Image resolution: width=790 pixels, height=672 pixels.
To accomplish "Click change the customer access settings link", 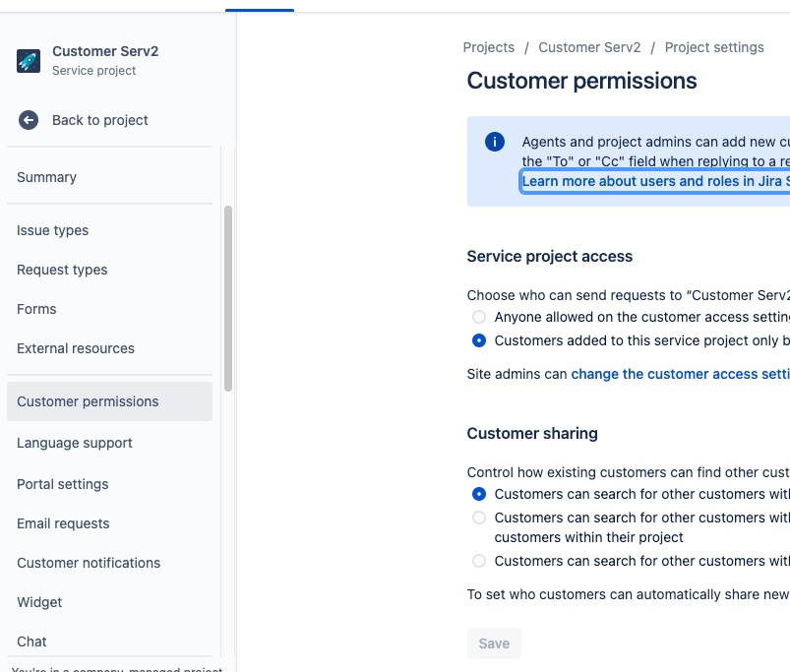I will coord(680,374).
